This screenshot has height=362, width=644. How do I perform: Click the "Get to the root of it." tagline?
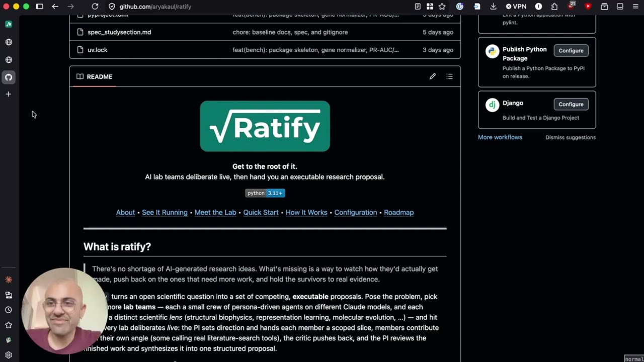[x=265, y=166]
